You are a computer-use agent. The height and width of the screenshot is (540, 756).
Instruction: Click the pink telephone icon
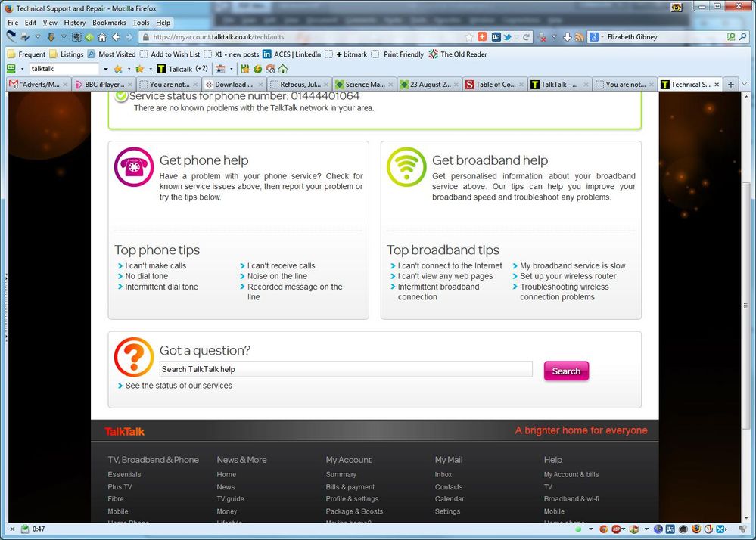[134, 166]
